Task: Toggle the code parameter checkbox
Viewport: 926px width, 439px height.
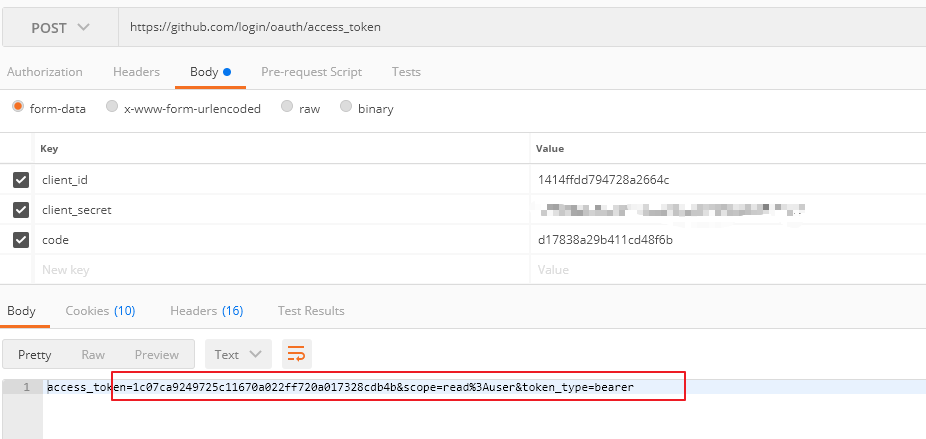Action: [20, 240]
